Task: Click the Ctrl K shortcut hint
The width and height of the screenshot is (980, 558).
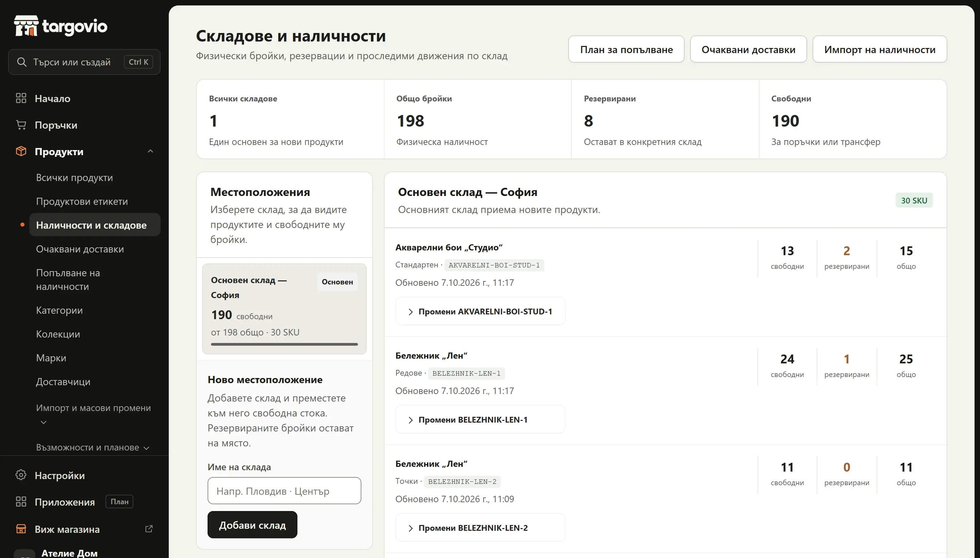Action: (138, 62)
